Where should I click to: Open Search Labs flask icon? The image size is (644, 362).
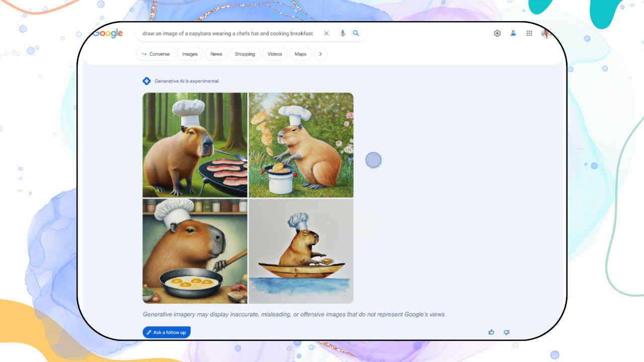click(513, 33)
